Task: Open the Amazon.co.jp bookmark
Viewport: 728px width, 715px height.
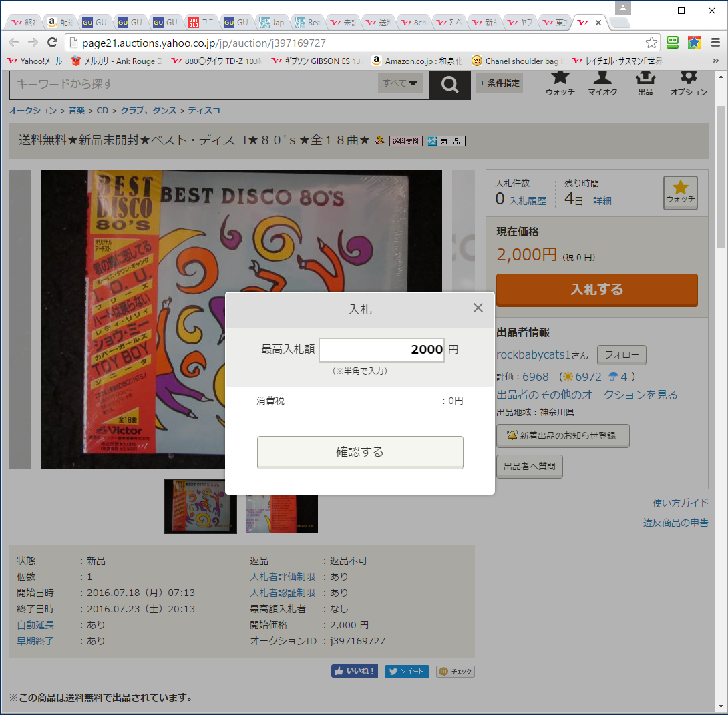Action: [x=417, y=61]
